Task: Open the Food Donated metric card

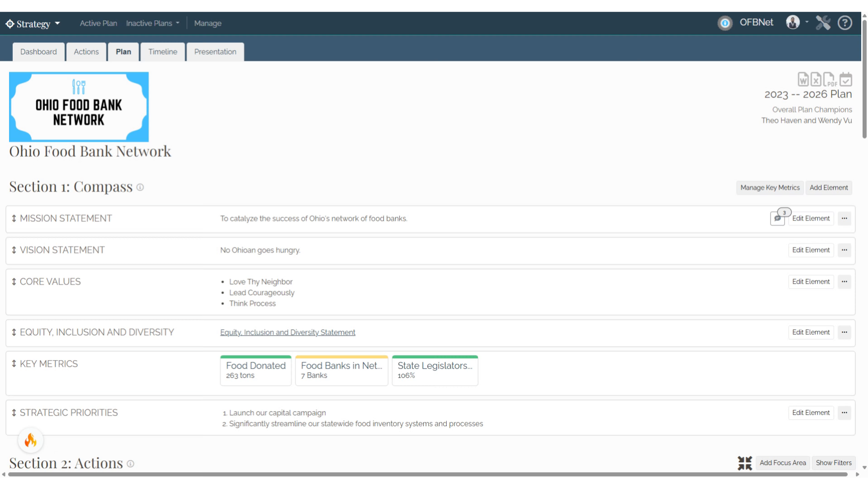Action: [256, 371]
